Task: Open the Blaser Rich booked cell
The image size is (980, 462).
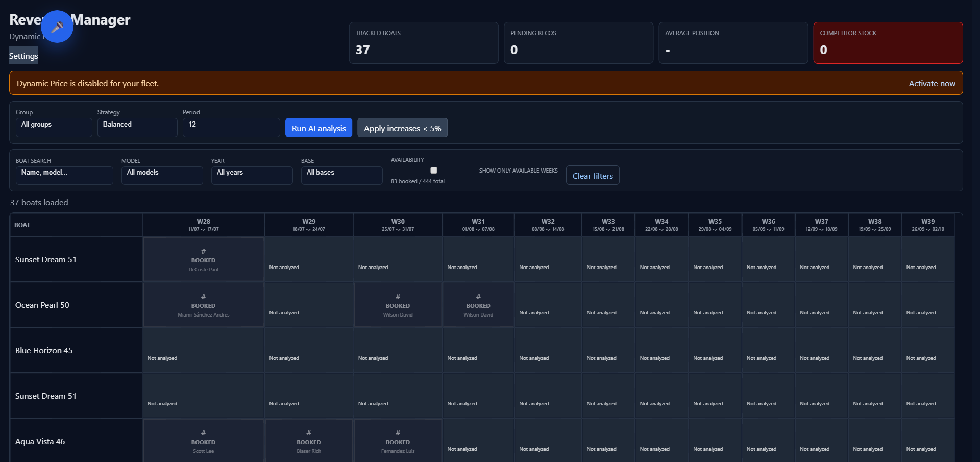Action: point(309,441)
